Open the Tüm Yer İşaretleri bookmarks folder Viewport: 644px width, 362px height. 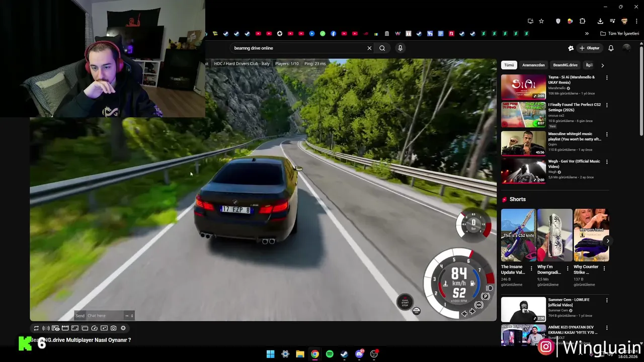coord(620,34)
